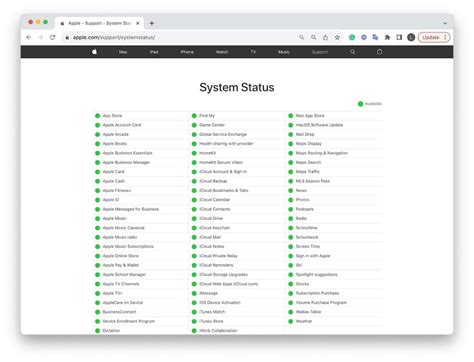This screenshot has height=362, width=474.
Task: Click the Apple logo in navigation bar
Action: coord(95,52)
